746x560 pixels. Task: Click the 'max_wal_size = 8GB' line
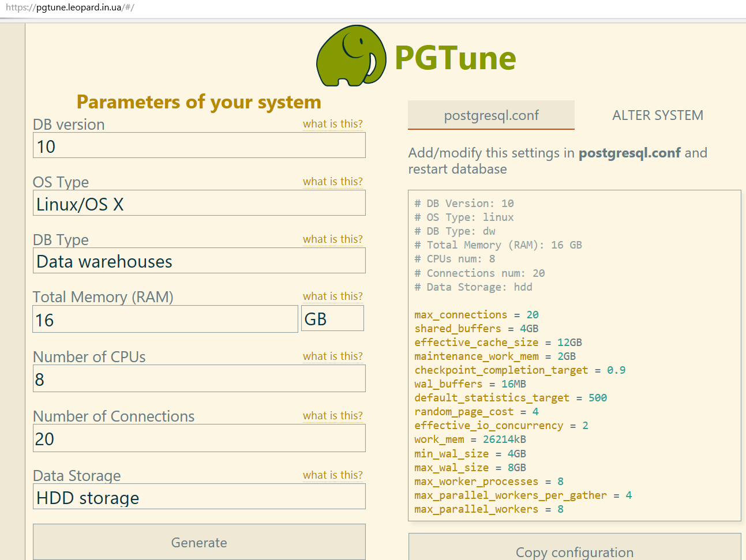click(x=470, y=468)
